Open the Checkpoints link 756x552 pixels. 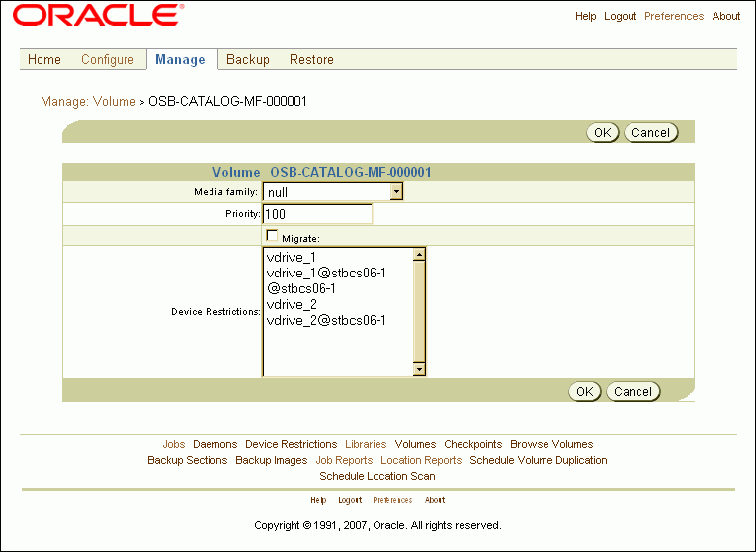tap(473, 444)
